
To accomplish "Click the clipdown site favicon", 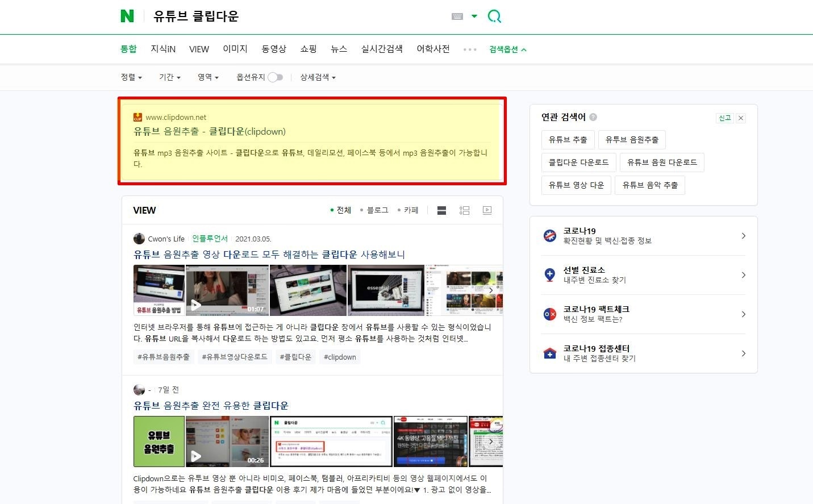I will pyautogui.click(x=137, y=117).
